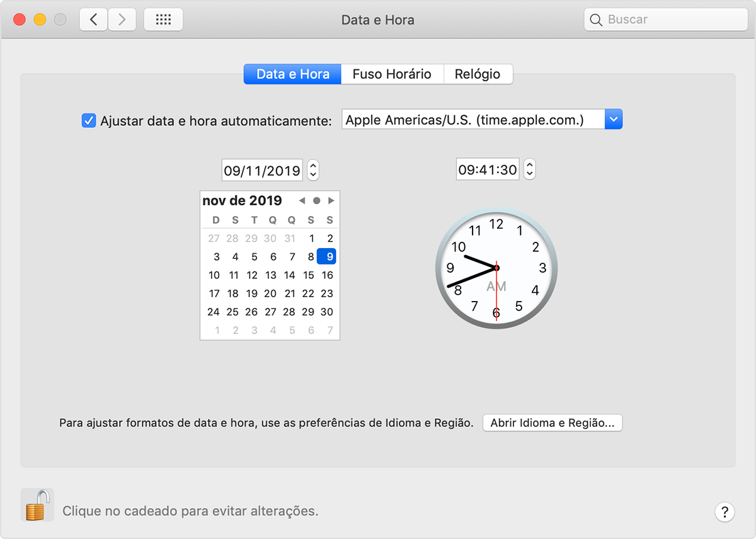
Task: Expand the time server dropdown arrow
Action: 613,119
